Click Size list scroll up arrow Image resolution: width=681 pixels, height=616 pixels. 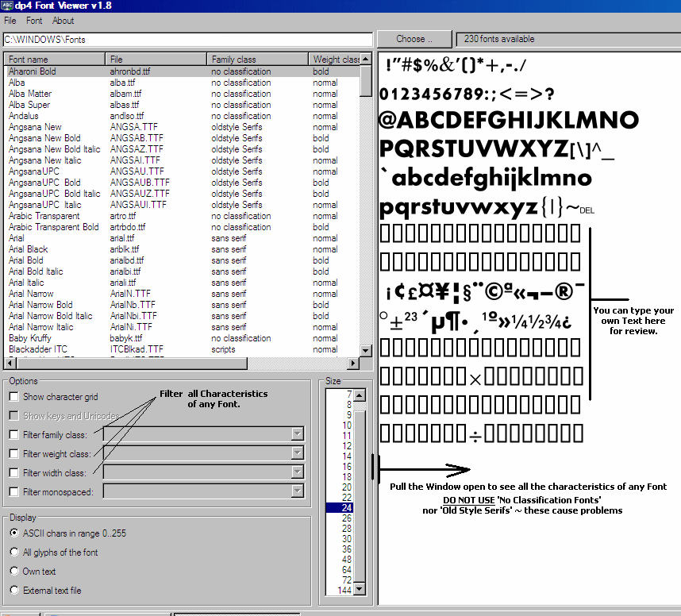(x=360, y=395)
